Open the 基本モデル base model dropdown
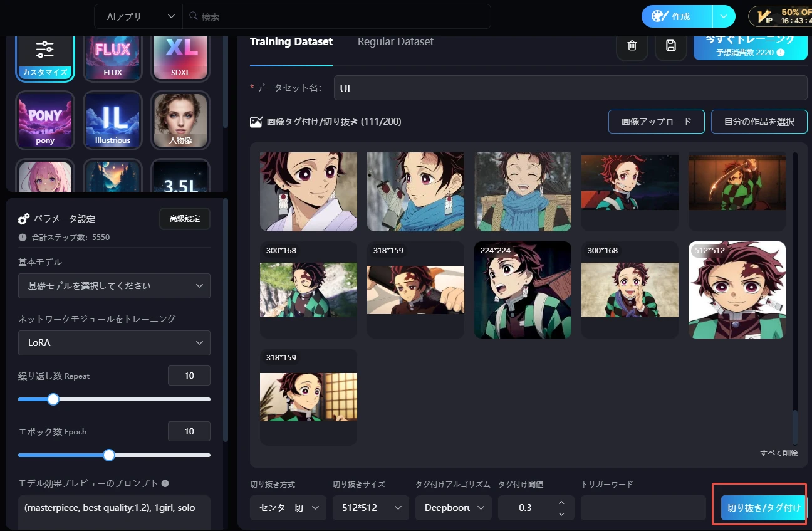 pyautogui.click(x=114, y=286)
